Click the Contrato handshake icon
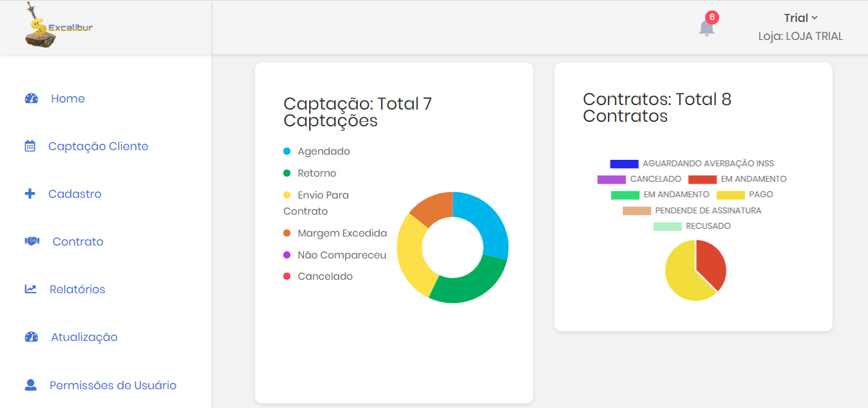This screenshot has height=408, width=868. (32, 242)
